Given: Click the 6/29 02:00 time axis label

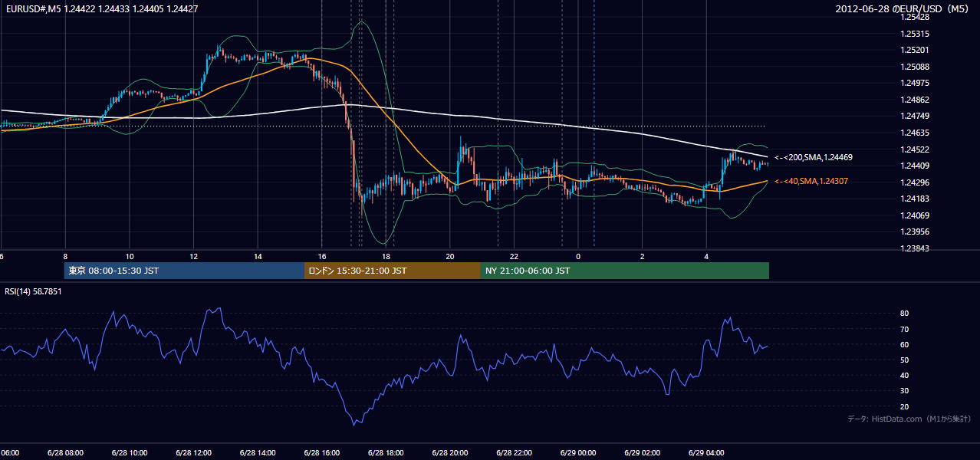Looking at the screenshot, I should click(x=643, y=452).
